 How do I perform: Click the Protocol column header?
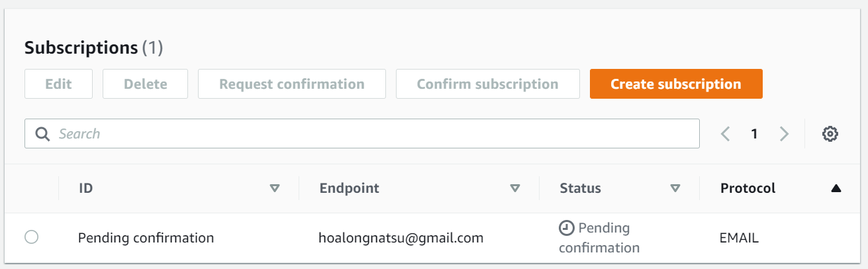(747, 188)
